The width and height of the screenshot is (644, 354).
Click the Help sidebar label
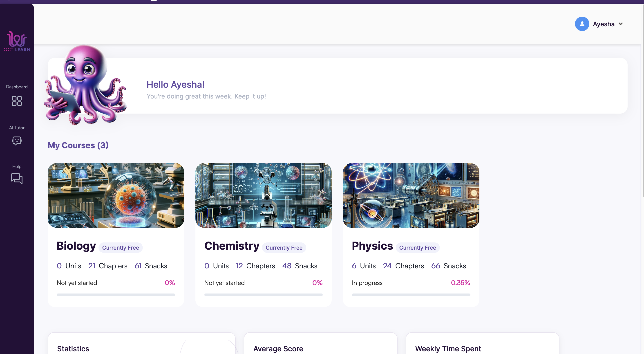click(16, 166)
